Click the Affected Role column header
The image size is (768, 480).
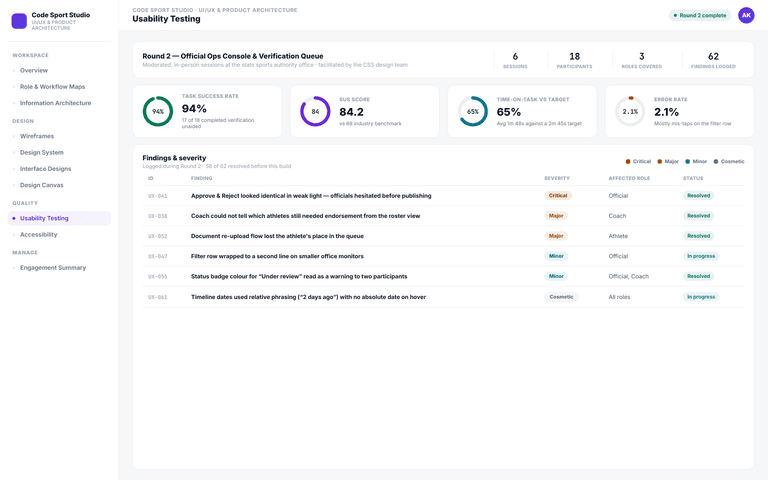629,178
